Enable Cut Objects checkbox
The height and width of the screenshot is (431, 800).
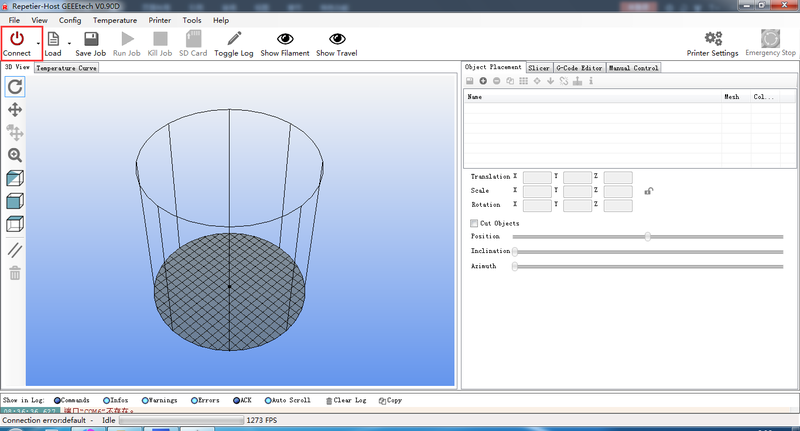[474, 223]
